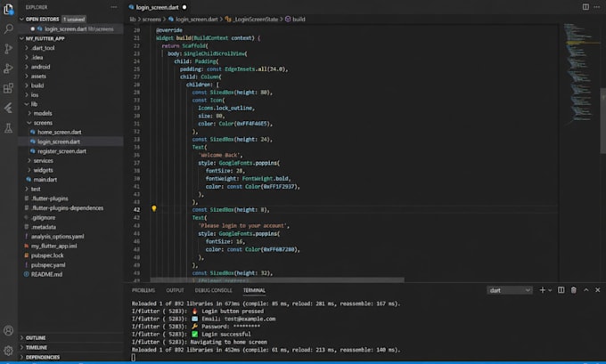Open the Manage gear icon
The width and height of the screenshot is (606, 364).
pos(8,351)
